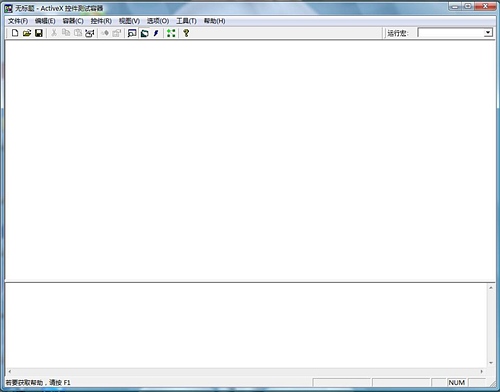Open the 工具(T) menu
Screen dimensions: 500x392
pos(186,21)
